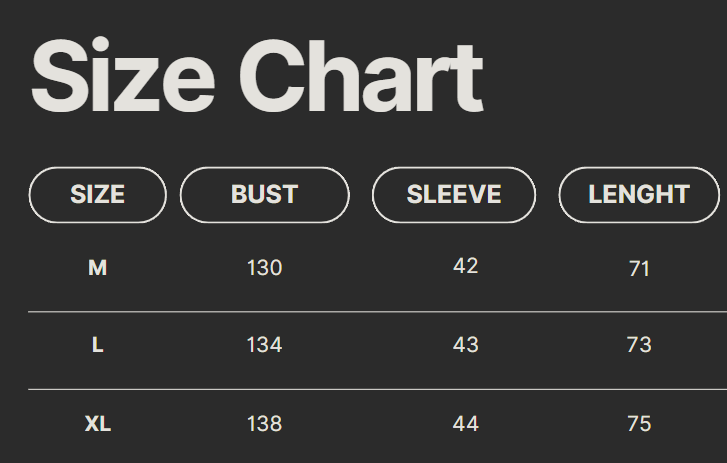The image size is (727, 463).
Task: Click length value 71 for size M
Action: (x=639, y=268)
